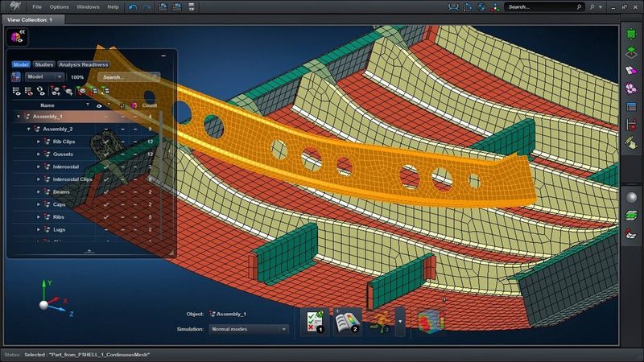644x362 pixels.
Task: Toggle visibility checkmark for Intercostal Clips
Action: point(106,179)
